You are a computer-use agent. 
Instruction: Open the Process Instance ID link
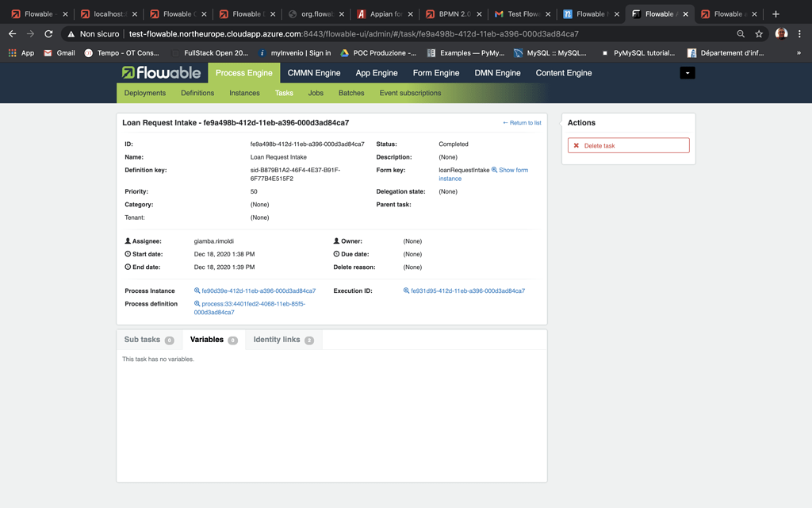point(258,291)
